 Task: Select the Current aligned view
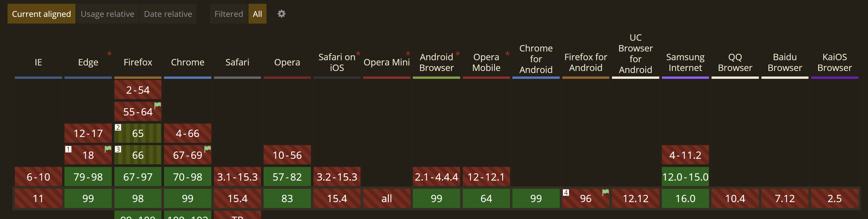(42, 14)
